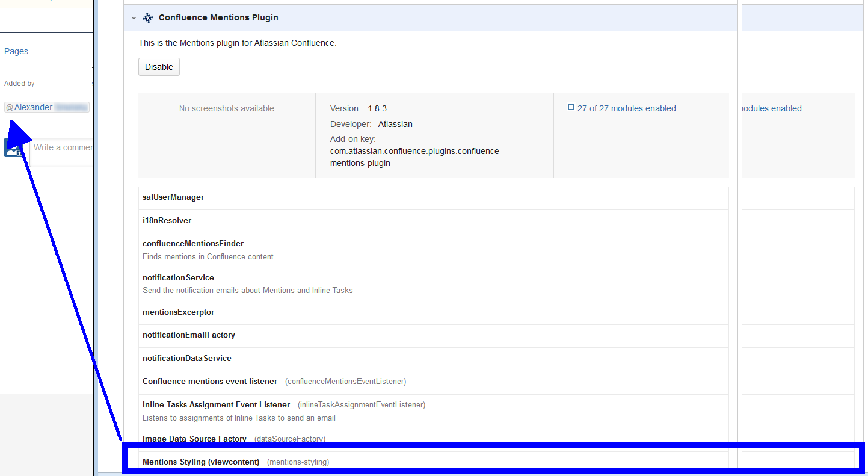The image size is (868, 476).
Task: Collapse the Confluence Mentions Plugin chevron
Action: [x=134, y=18]
